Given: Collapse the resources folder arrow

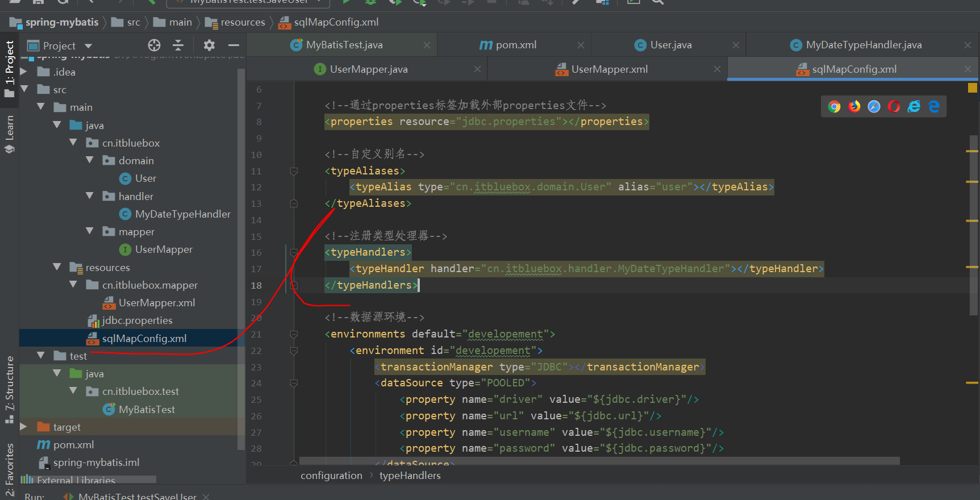Looking at the screenshot, I should coord(57,267).
